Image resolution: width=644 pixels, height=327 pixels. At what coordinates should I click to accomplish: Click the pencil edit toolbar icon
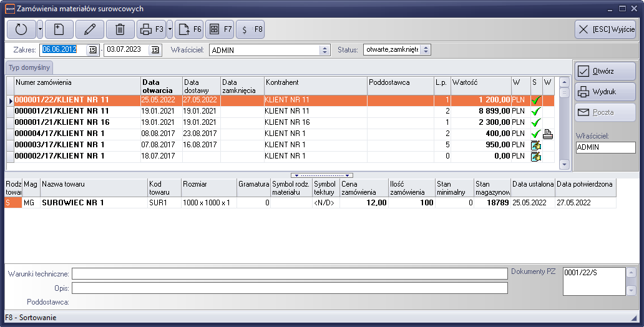coord(90,29)
